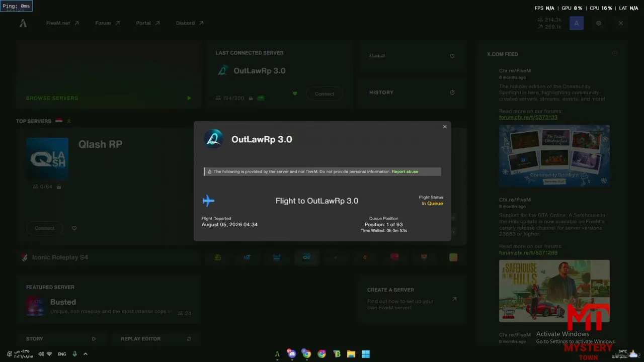
Task: Open FiveM settings via the gear icon
Action: (x=599, y=23)
